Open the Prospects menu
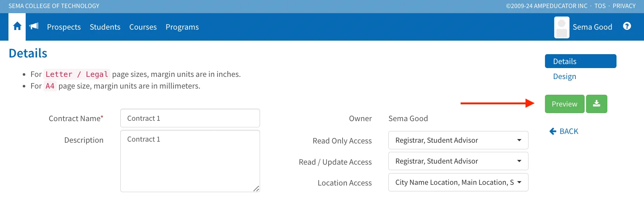The width and height of the screenshot is (644, 202). click(64, 27)
